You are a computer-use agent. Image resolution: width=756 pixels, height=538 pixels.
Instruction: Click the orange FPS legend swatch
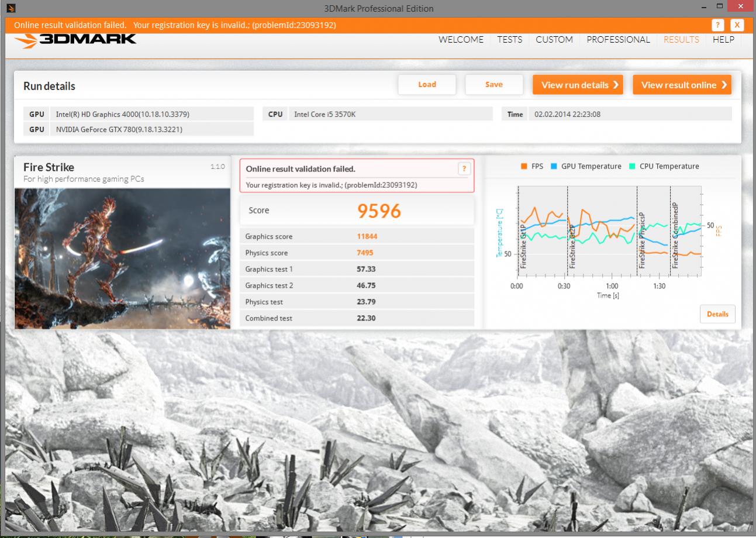tap(524, 167)
